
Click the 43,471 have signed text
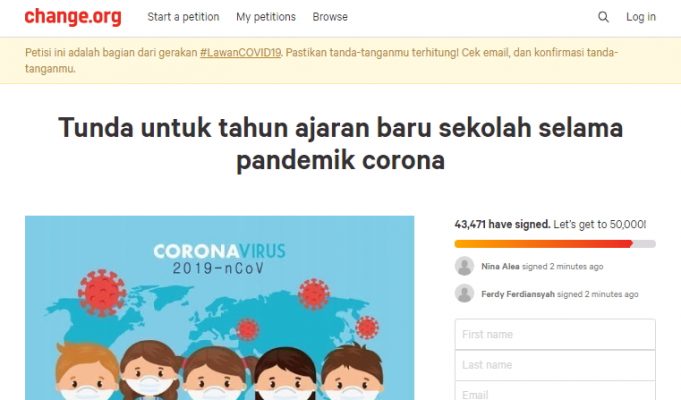click(502, 225)
